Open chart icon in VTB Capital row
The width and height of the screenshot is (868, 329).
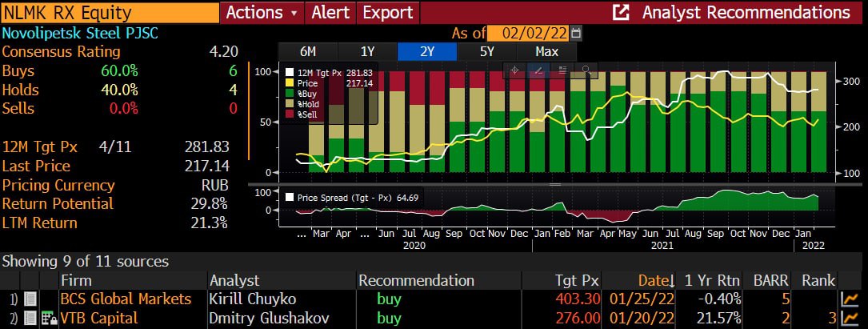[848, 318]
